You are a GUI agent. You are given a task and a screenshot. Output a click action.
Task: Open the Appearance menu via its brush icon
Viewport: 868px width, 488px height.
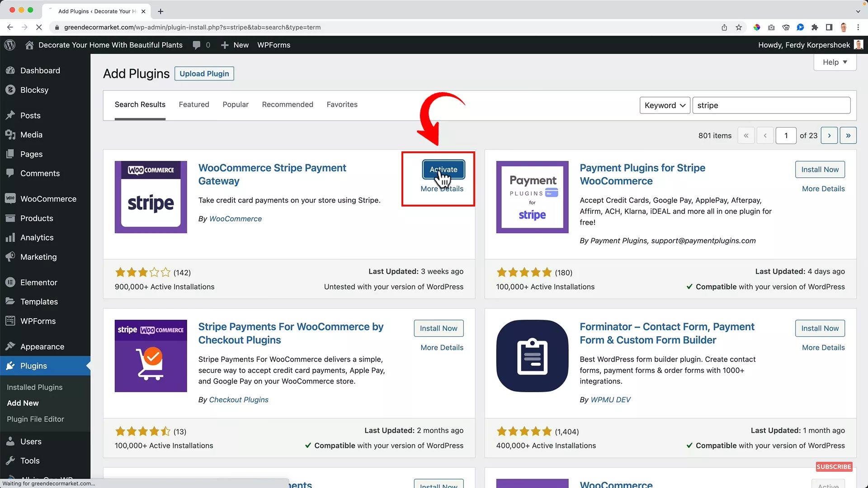pos(10,346)
